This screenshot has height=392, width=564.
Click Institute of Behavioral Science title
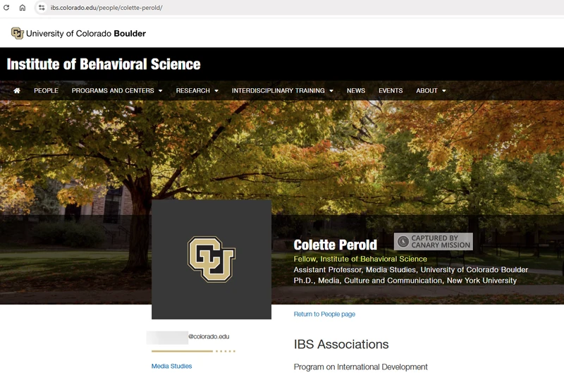point(104,64)
